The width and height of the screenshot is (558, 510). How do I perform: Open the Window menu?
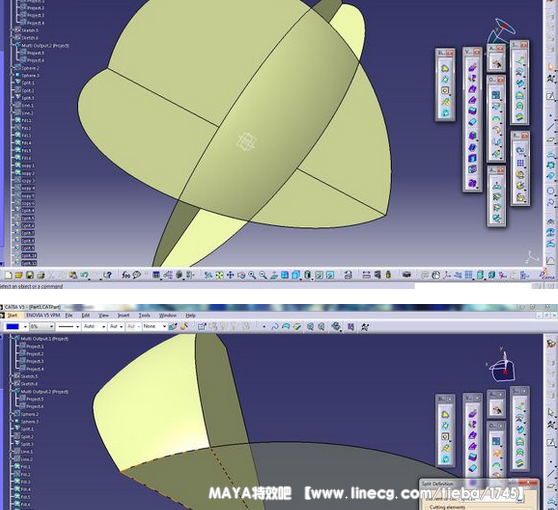click(168, 315)
